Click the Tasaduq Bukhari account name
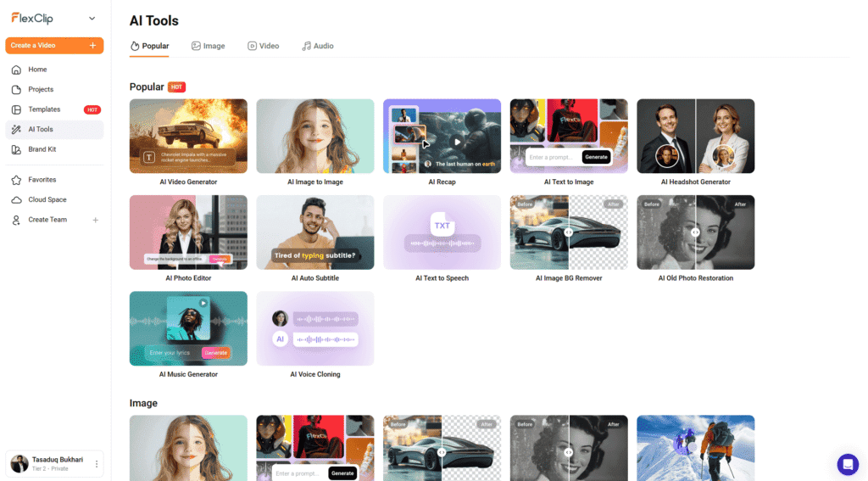 pyautogui.click(x=58, y=460)
